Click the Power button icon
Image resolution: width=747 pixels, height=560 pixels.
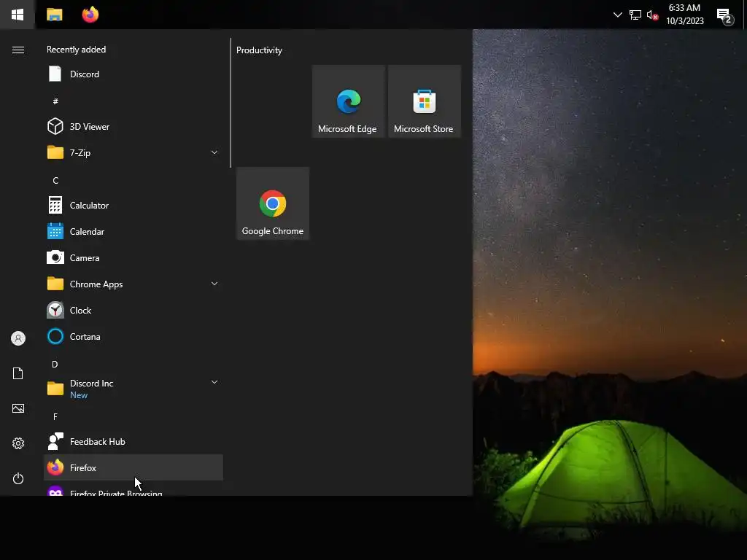(x=18, y=478)
